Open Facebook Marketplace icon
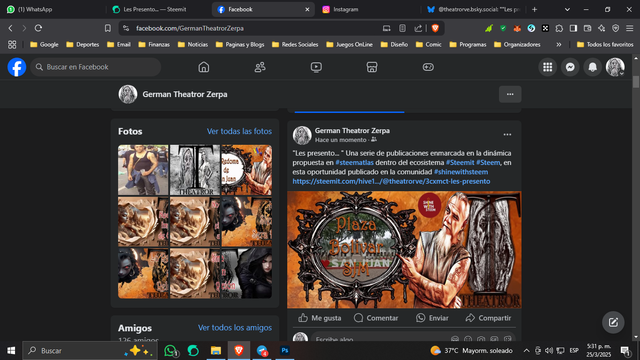The image size is (640, 360). (x=372, y=67)
